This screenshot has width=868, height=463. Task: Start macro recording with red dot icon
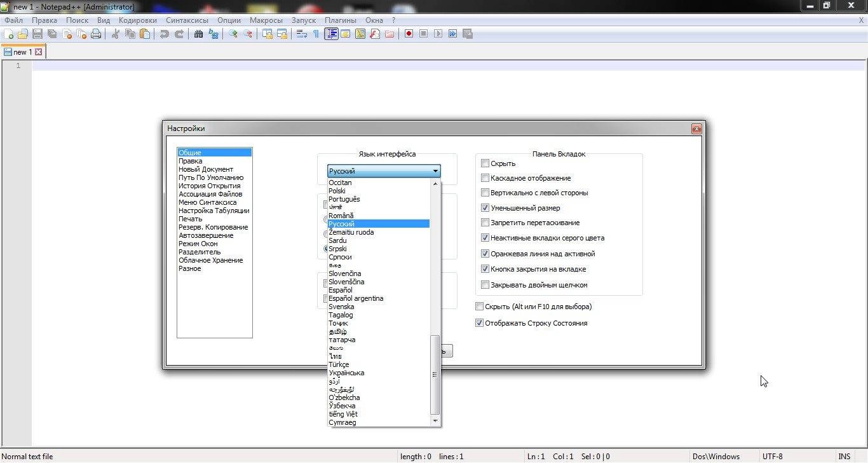tap(409, 34)
